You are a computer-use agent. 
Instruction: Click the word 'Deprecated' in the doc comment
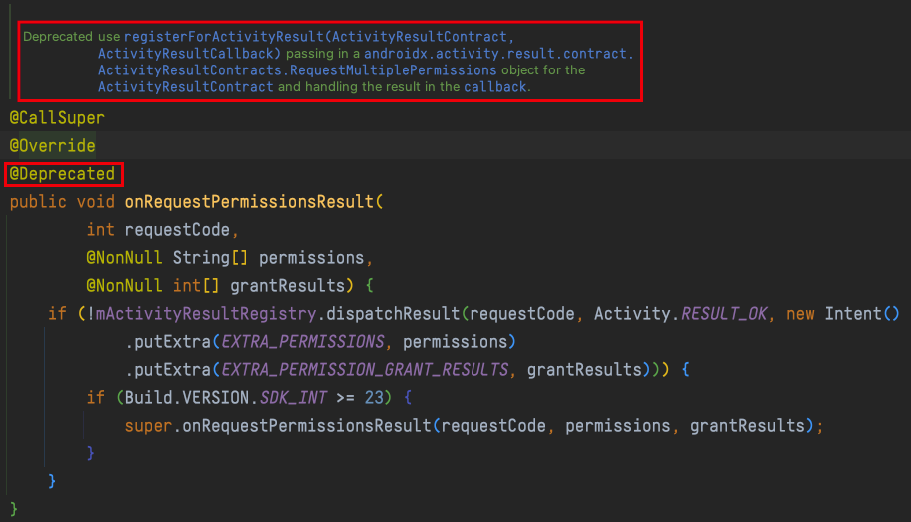point(58,37)
